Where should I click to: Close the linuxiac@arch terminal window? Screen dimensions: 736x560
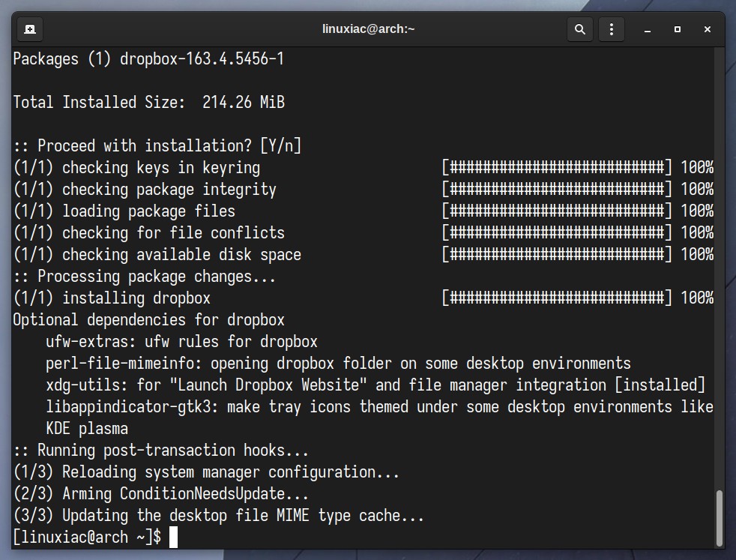[708, 29]
